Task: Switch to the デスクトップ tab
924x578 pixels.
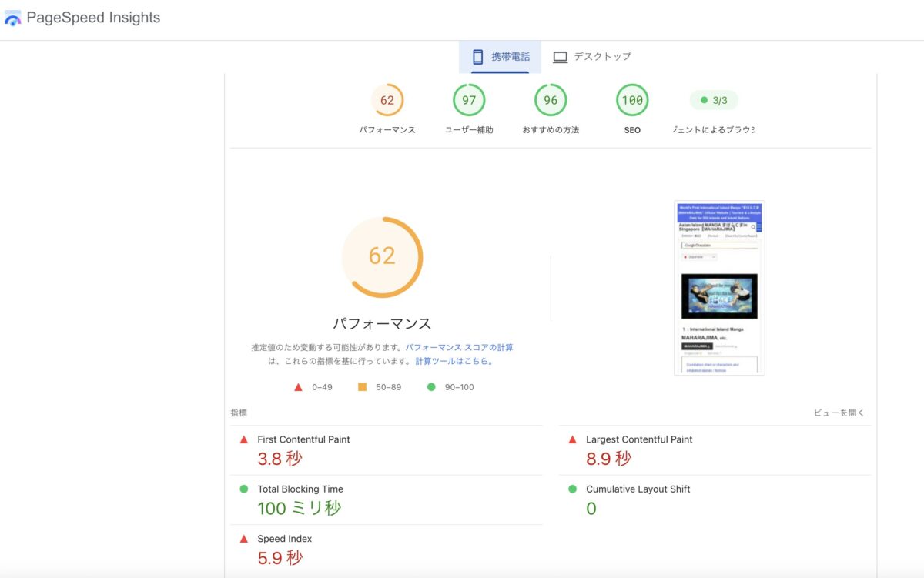Action: [592, 57]
